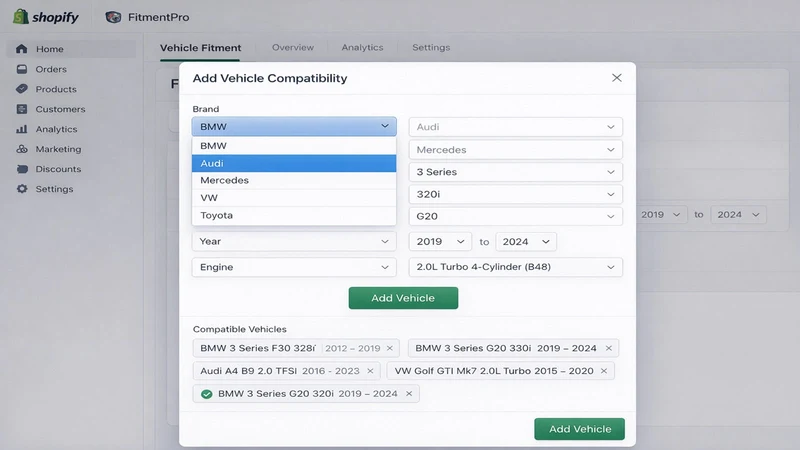Click 'Audi A4 B9 2.0 TFSI' chip text

[x=248, y=371]
